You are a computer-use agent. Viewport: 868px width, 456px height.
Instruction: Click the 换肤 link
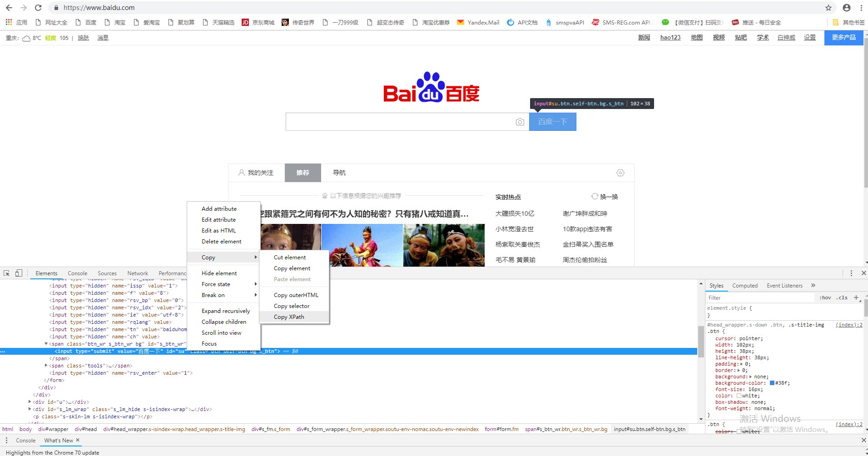[x=83, y=38]
